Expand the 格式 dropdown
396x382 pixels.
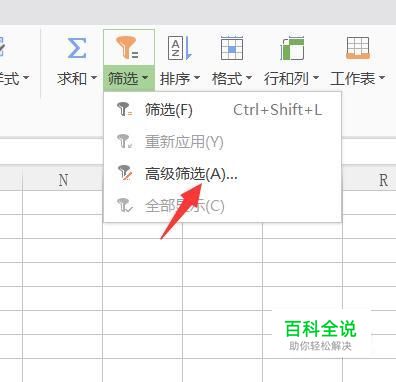(x=249, y=78)
